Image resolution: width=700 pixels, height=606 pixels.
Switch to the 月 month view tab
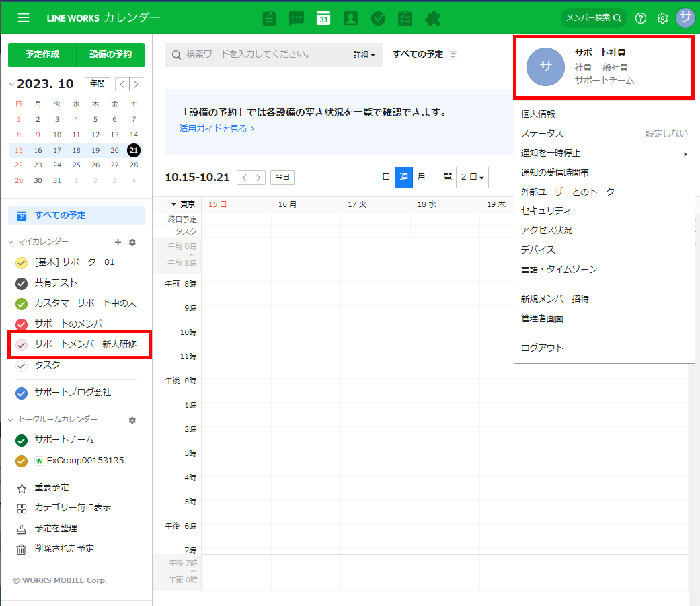(421, 177)
